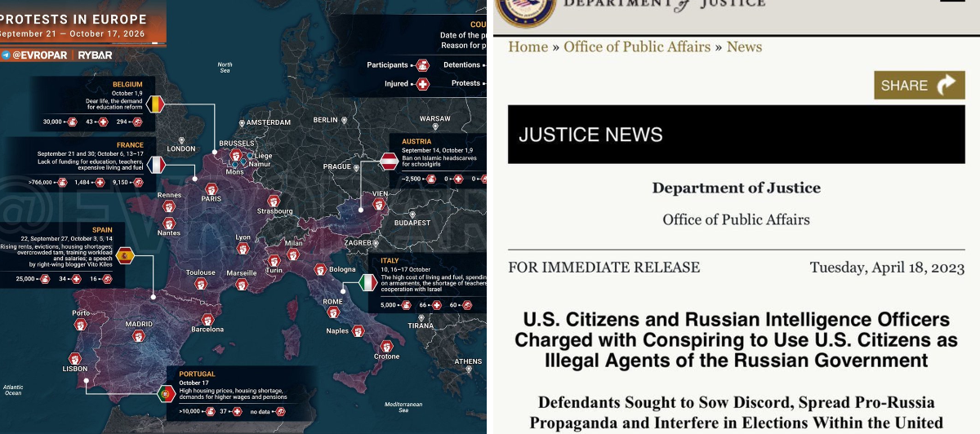The image size is (980, 434).
Task: Click the Spain flag hexagon
Action: coord(125,256)
